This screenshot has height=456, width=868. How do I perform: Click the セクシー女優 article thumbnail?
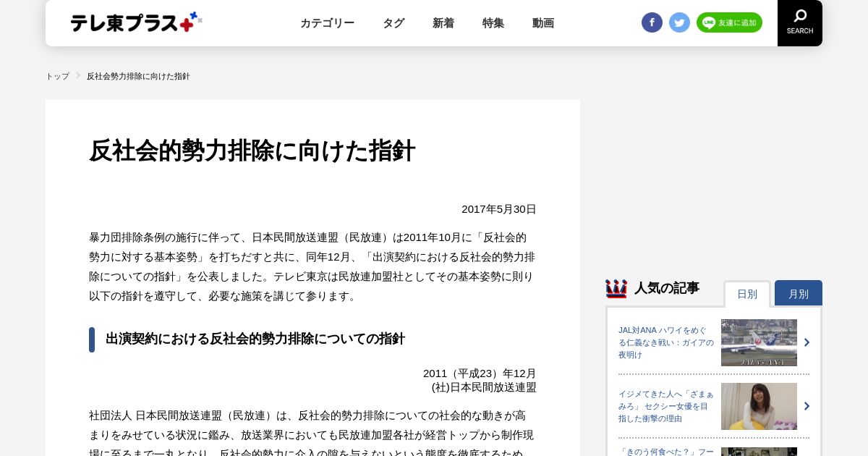(759, 406)
